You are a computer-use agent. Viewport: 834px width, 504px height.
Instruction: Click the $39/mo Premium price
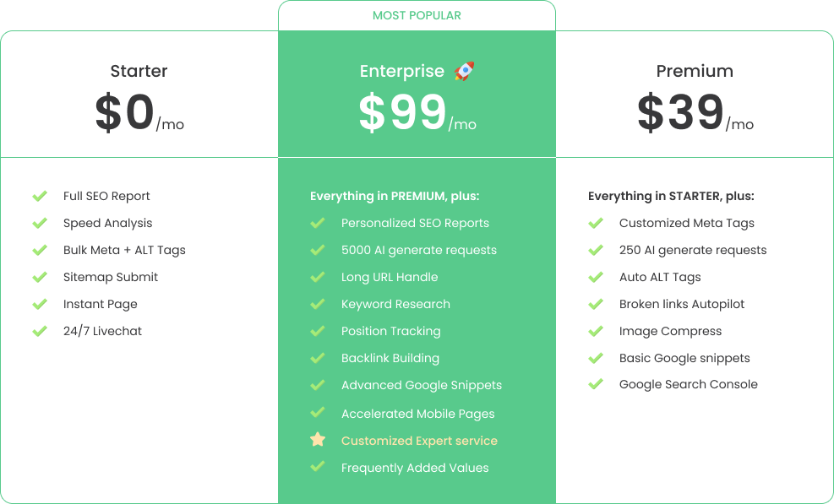point(695,114)
